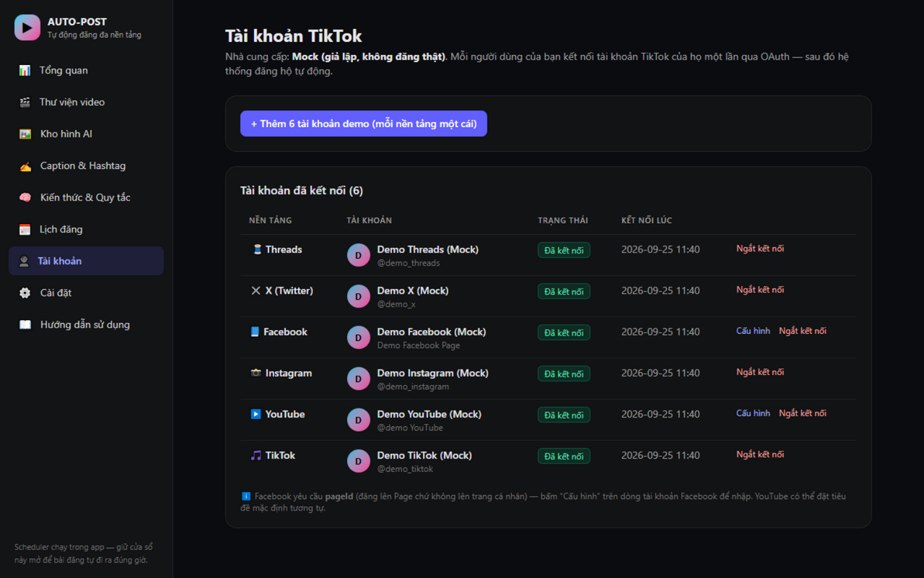Click the Lịch đăng calendar icon
Viewport: 924px width, 578px height.
tap(25, 229)
